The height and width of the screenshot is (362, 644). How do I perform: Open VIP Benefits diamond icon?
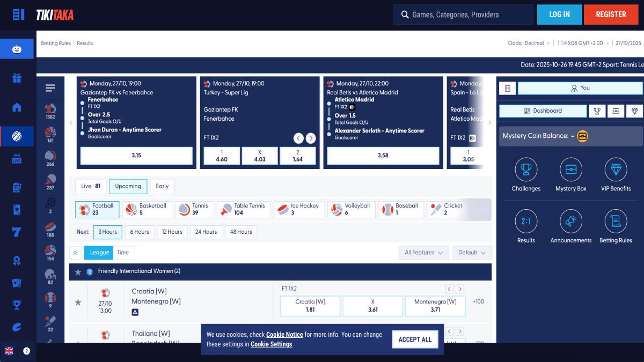(x=616, y=171)
